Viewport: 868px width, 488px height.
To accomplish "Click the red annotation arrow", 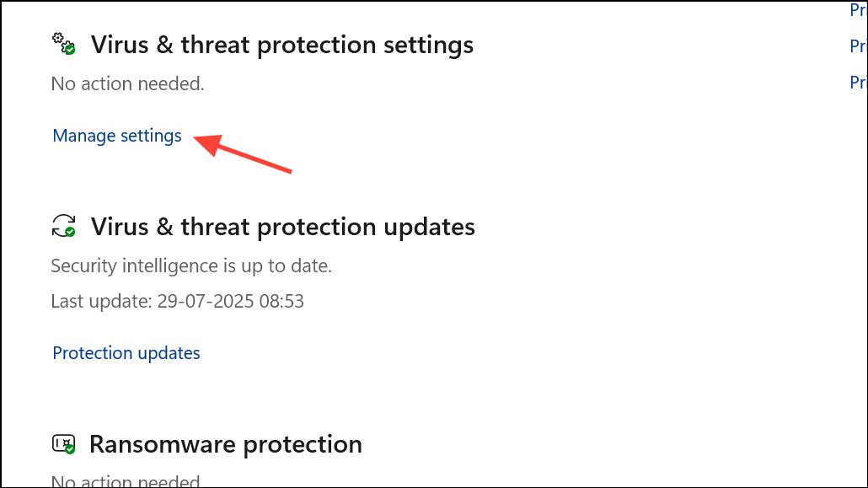I will pyautogui.click(x=243, y=153).
